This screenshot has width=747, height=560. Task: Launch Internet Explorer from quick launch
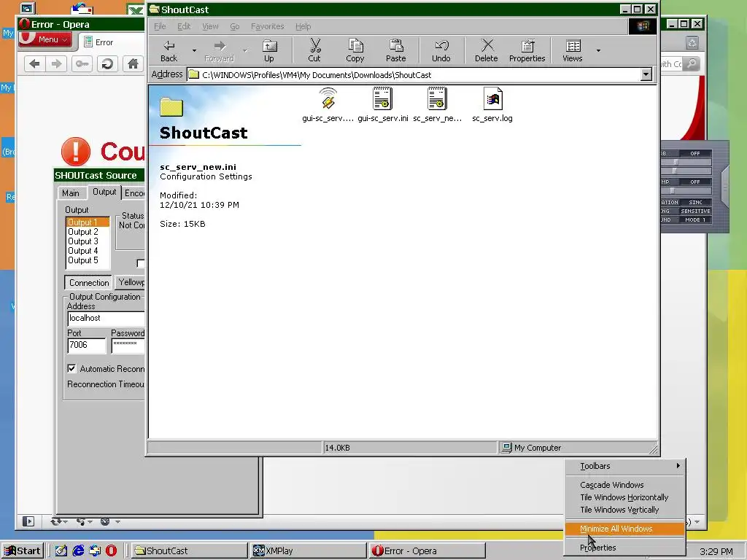(x=78, y=551)
